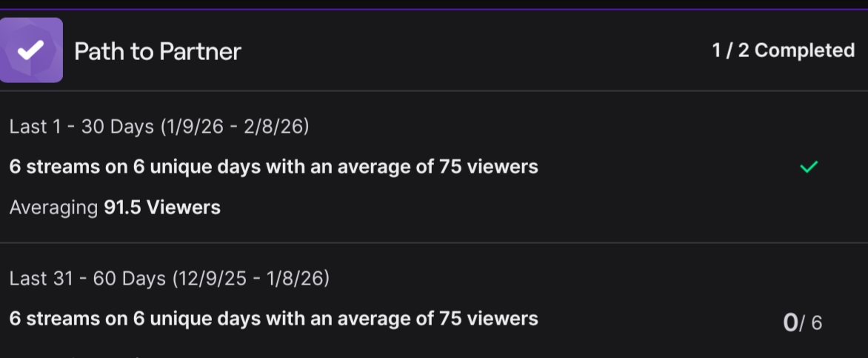Select the "Path to Partner" heading
This screenshot has width=868, height=358.
158,51
